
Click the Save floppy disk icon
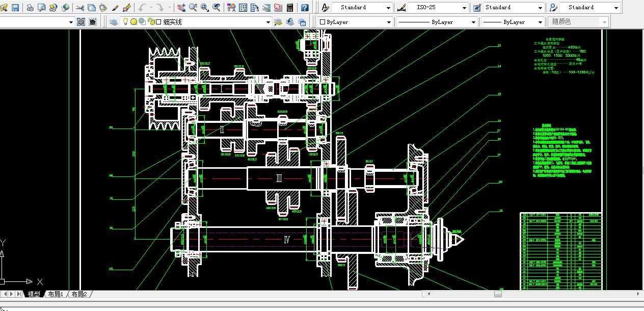(15, 8)
